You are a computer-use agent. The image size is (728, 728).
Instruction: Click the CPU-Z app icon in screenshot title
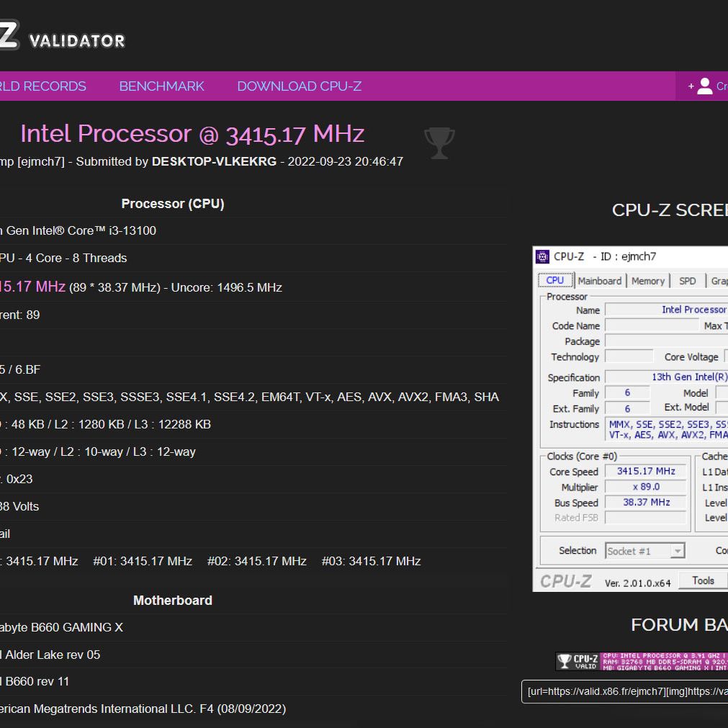coord(542,257)
